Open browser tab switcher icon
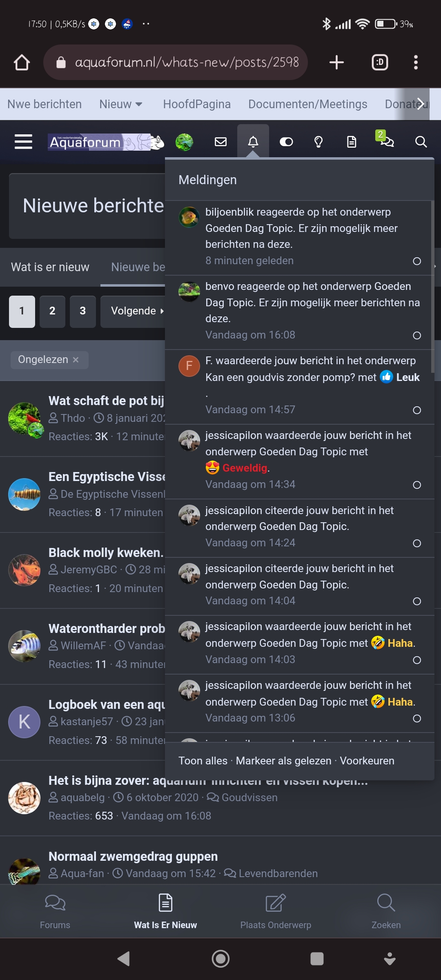The height and width of the screenshot is (980, 441). point(380,62)
